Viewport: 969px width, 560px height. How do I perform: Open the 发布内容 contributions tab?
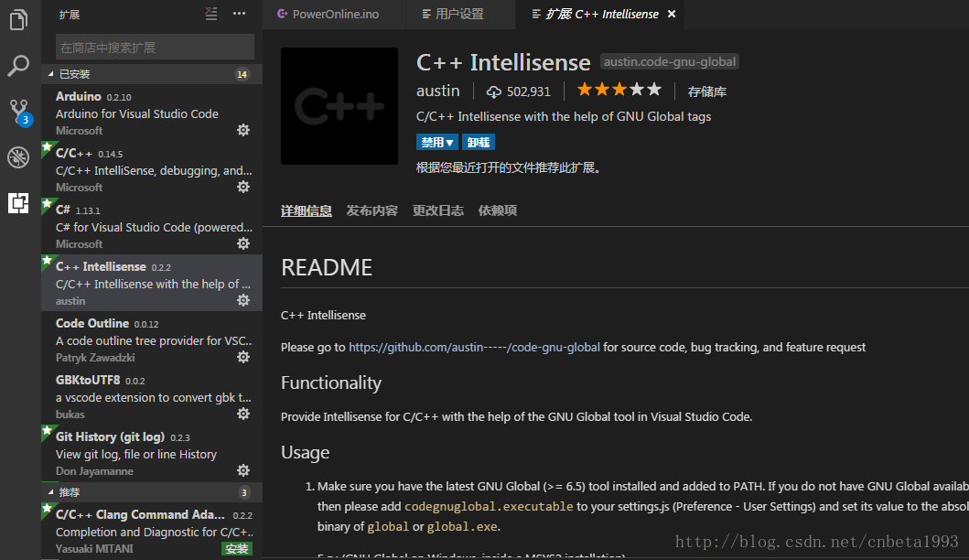click(x=372, y=210)
